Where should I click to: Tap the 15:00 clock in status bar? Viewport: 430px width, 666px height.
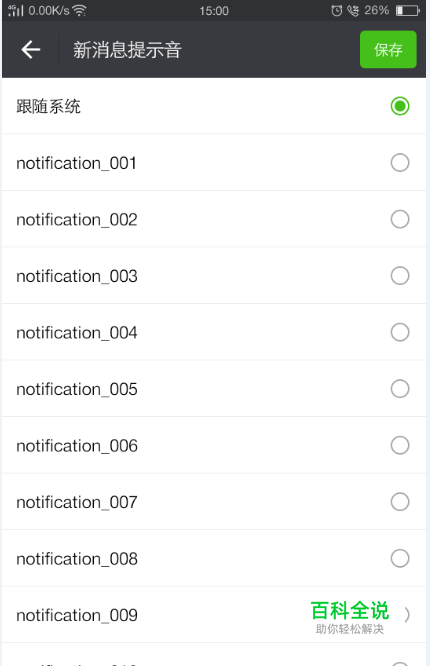pos(214,11)
